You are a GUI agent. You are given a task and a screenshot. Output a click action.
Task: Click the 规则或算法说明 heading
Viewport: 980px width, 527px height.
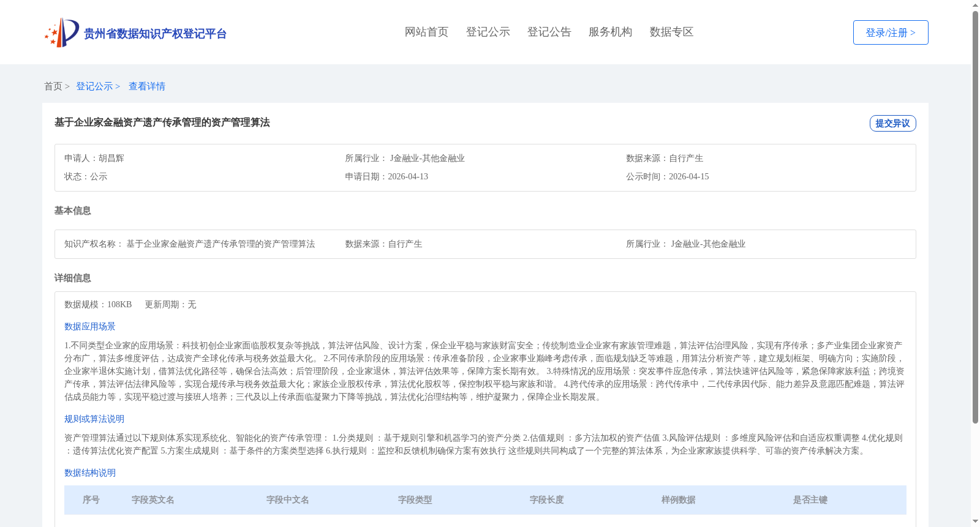94,419
